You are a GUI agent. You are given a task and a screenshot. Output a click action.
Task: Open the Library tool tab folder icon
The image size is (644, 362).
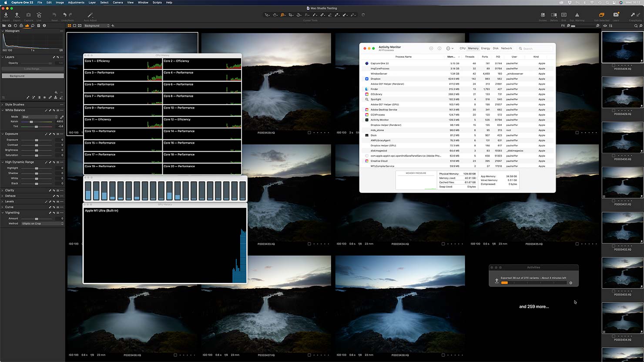click(x=4, y=26)
